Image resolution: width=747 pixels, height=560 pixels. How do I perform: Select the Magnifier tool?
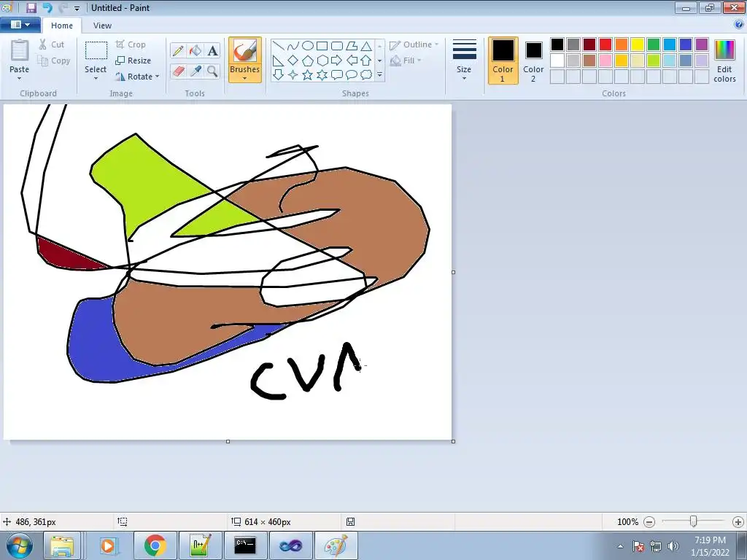coord(212,71)
